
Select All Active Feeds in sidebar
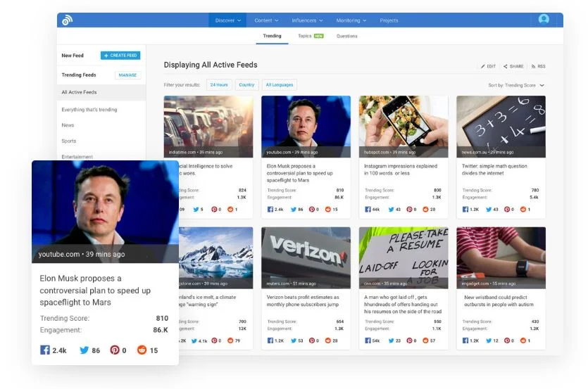101,92
